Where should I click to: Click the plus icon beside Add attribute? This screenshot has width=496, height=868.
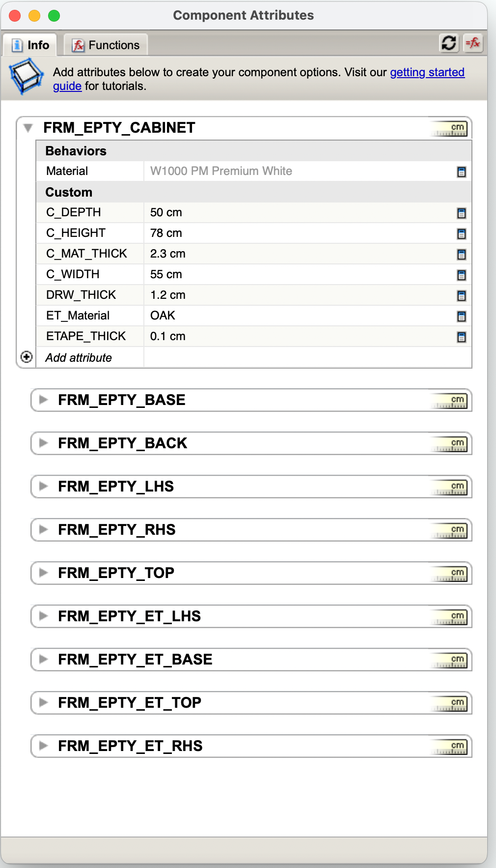[x=27, y=357]
